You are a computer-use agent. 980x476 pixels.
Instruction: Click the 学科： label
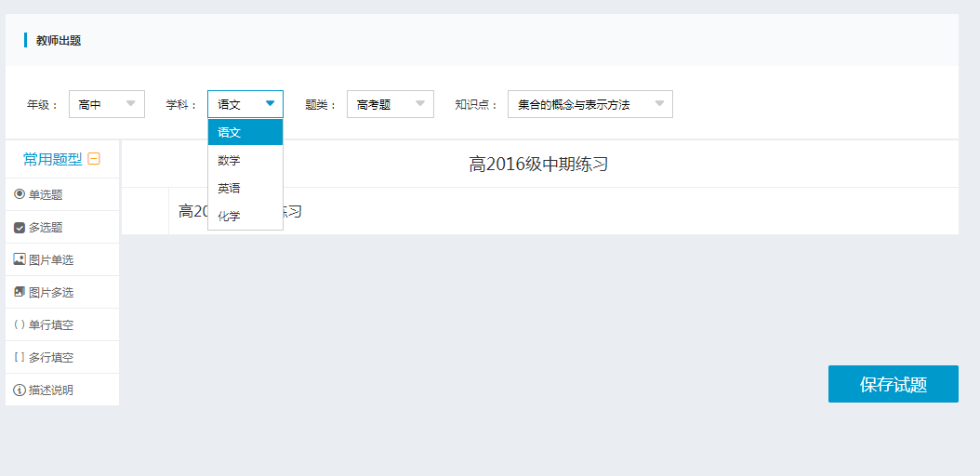click(182, 104)
